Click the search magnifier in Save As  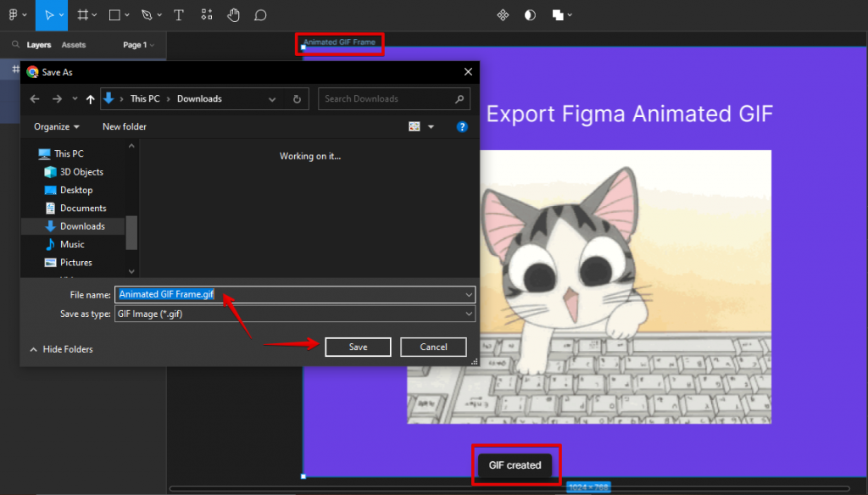tap(459, 98)
